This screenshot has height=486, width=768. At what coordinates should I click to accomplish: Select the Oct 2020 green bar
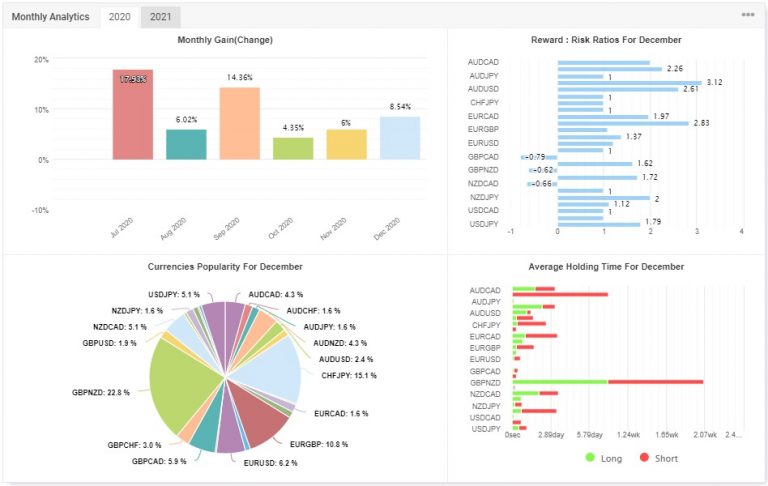click(x=293, y=148)
